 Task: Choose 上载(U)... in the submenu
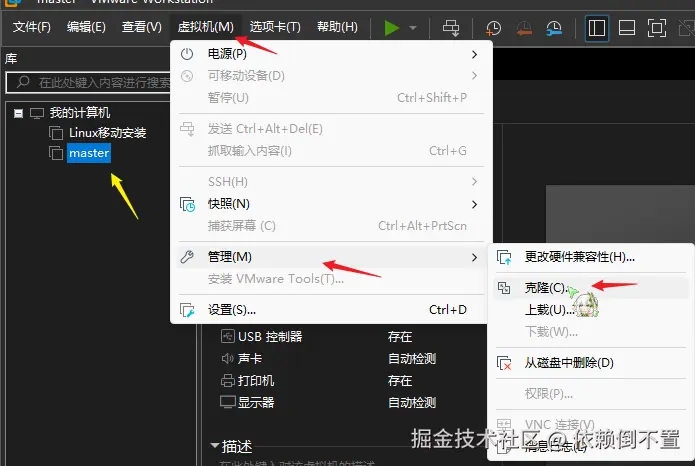591,309
